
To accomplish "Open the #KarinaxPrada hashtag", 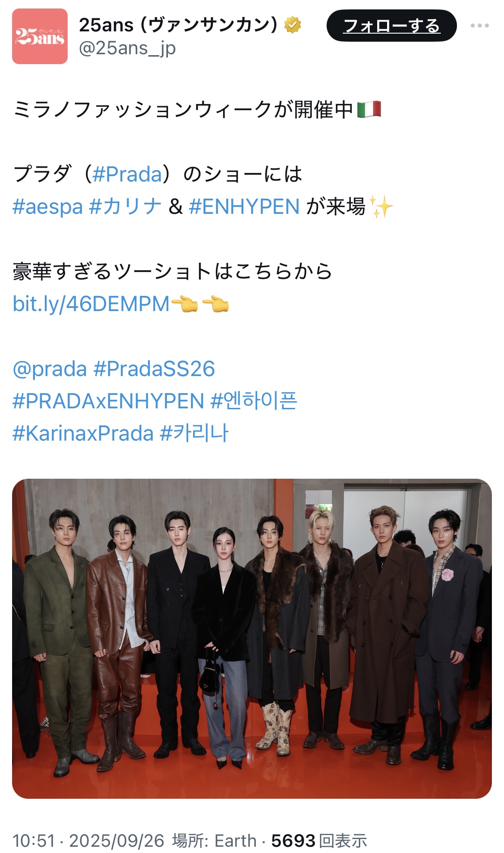I will 83,433.
